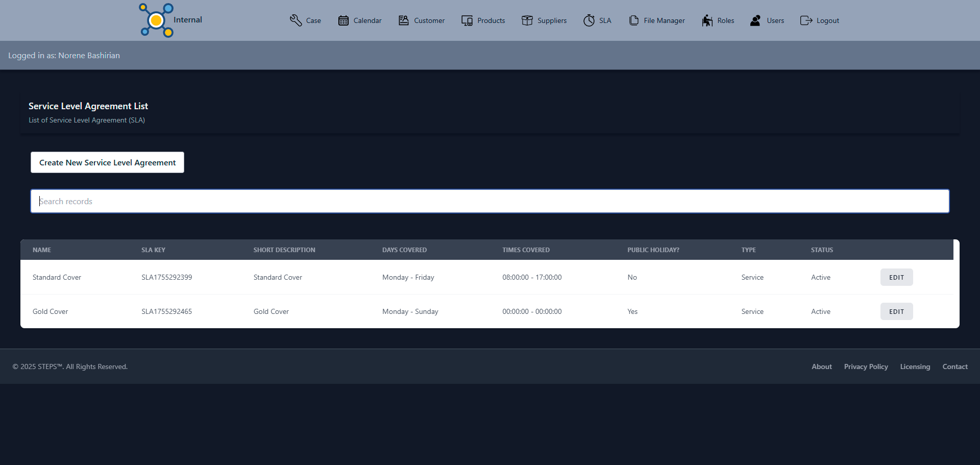Click the wrench Case icon
Image resolution: width=980 pixels, height=465 pixels.
click(x=296, y=20)
